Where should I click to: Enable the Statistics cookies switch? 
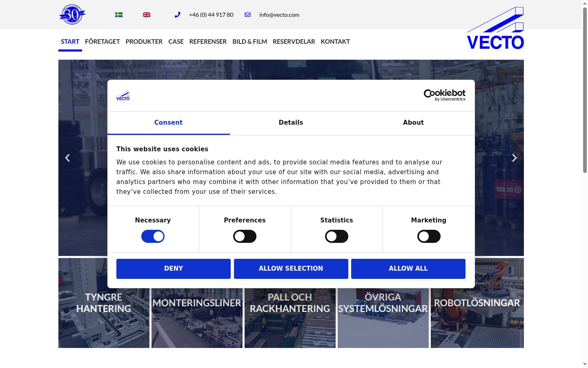pos(336,236)
